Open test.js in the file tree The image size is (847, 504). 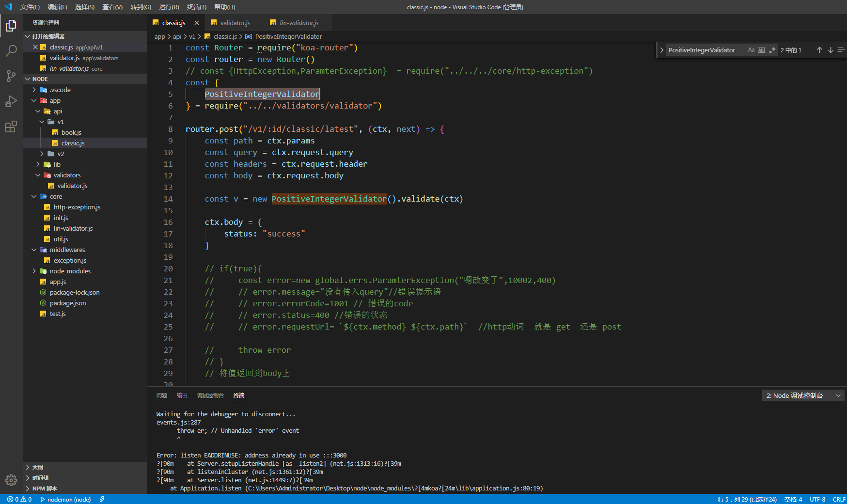(85, 314)
